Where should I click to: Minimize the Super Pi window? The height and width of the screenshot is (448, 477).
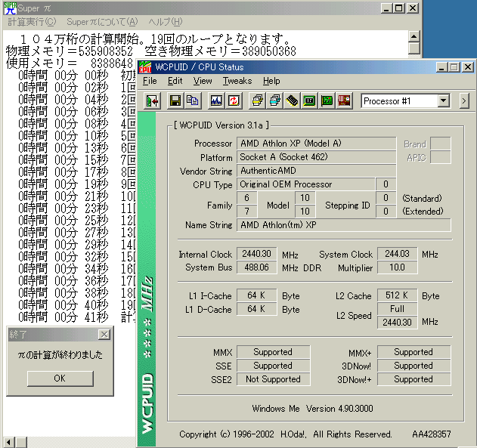386,8
